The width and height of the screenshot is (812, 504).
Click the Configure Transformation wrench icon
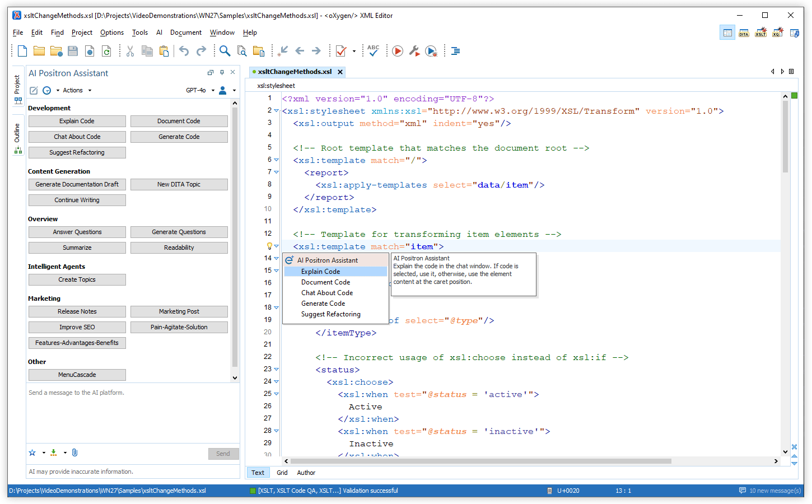414,51
